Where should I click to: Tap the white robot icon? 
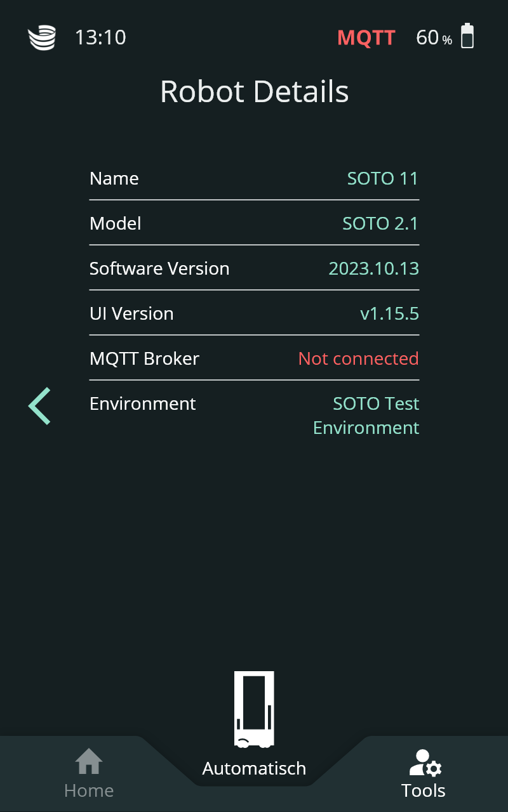pyautogui.click(x=254, y=709)
